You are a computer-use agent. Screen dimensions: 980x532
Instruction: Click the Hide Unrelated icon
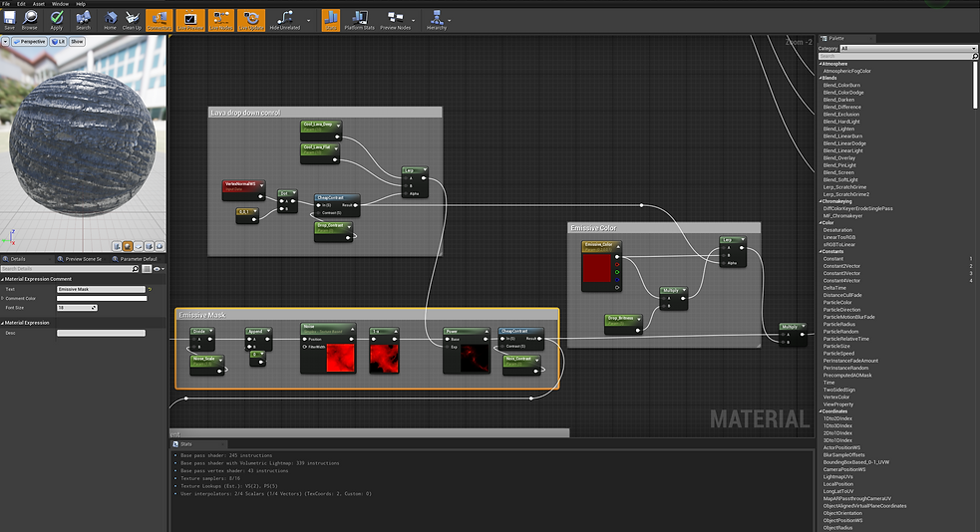[285, 20]
